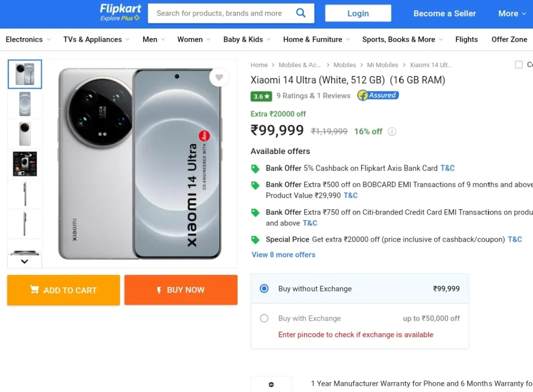Click the camera icon beside warranty info
The height and width of the screenshot is (392, 533).
pos(271,385)
